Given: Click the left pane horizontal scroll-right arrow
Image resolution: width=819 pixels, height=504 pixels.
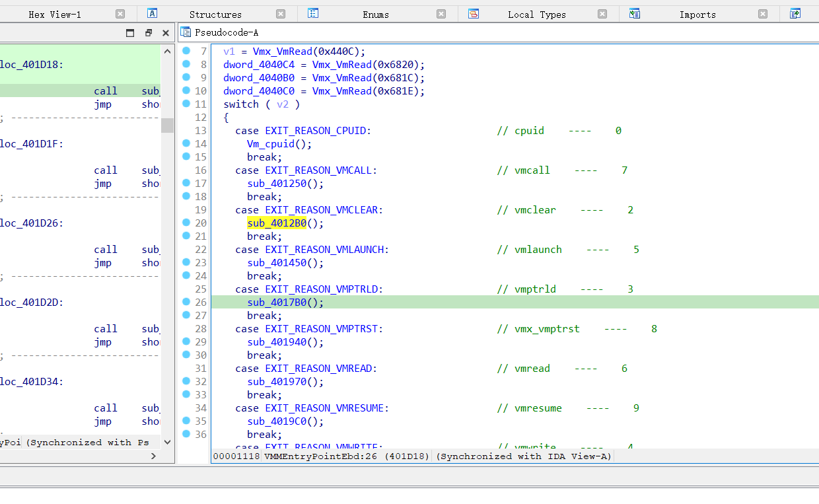Looking at the screenshot, I should point(153,456).
